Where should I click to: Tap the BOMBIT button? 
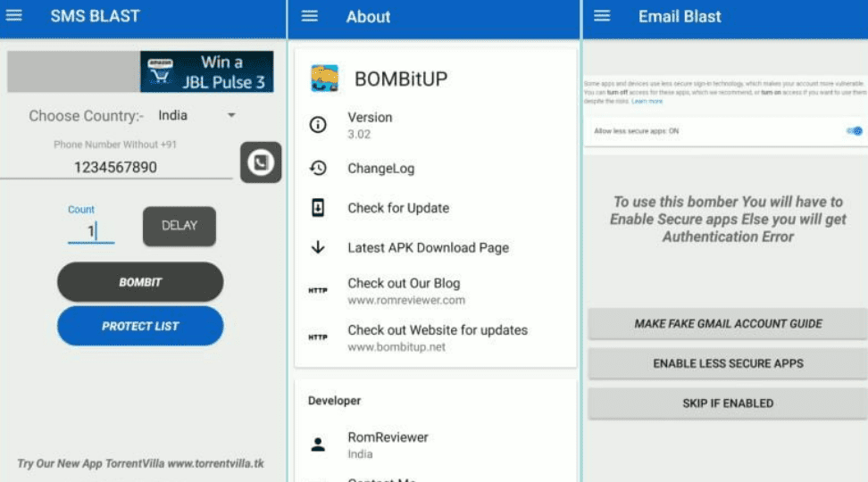tap(140, 282)
